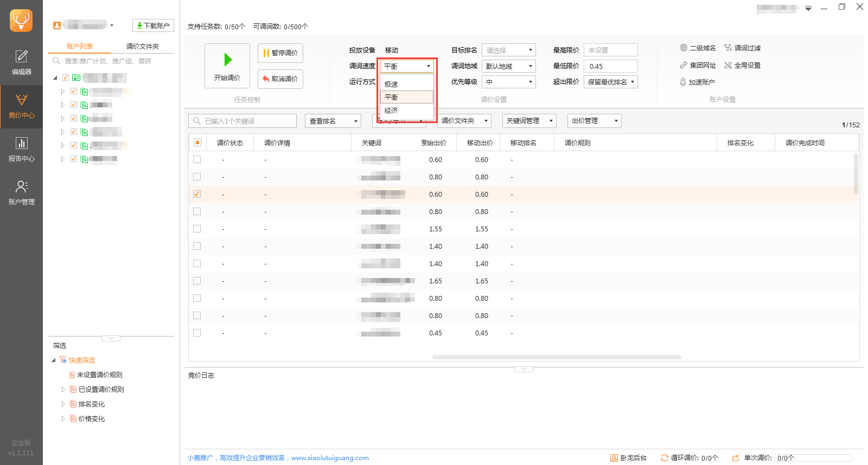Viewport: 868px width, 465px height.
Task: Switch to the 账户列表 tab
Action: coord(80,47)
